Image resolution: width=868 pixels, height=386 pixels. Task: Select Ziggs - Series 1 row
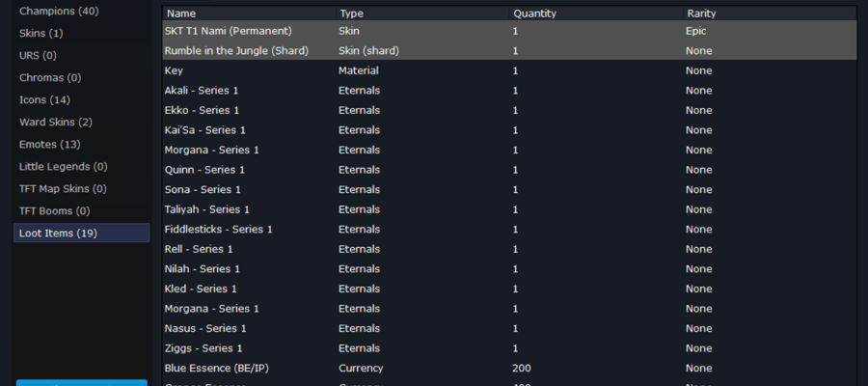pos(509,348)
